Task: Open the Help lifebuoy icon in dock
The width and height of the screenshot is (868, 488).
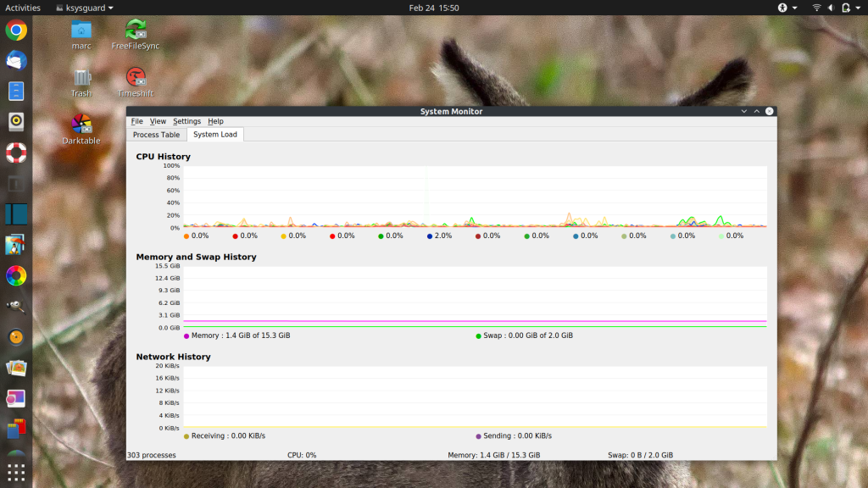Action: pos(16,152)
